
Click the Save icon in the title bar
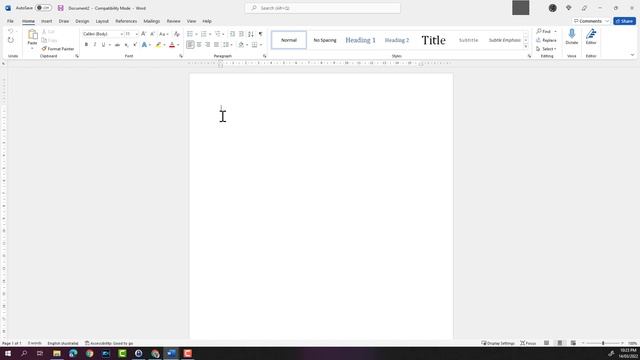tap(60, 8)
